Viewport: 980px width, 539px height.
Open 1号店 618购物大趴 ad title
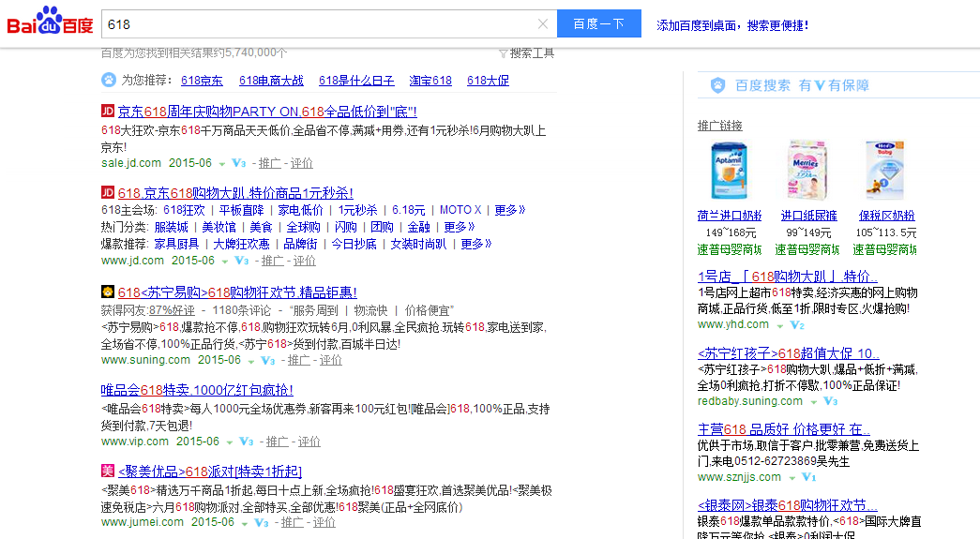pyautogui.click(x=788, y=276)
